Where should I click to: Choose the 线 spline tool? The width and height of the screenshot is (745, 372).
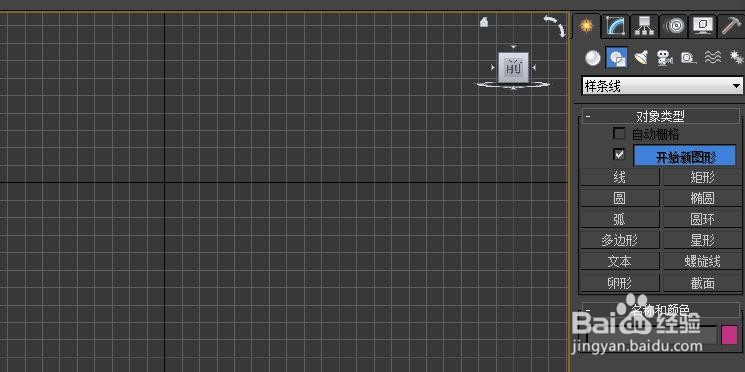click(620, 178)
